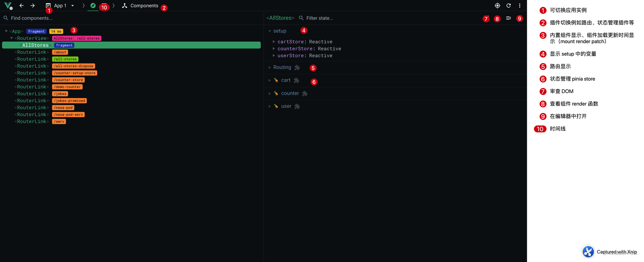The width and height of the screenshot is (644, 262).
Task: Collapse the setup section
Action: pos(269,31)
